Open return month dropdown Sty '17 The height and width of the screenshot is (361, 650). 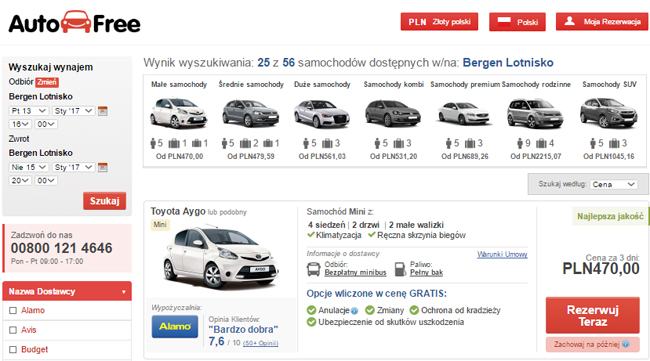(74, 167)
